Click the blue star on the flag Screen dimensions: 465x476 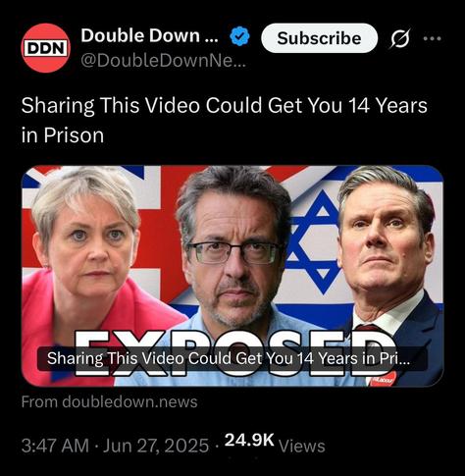(312, 242)
